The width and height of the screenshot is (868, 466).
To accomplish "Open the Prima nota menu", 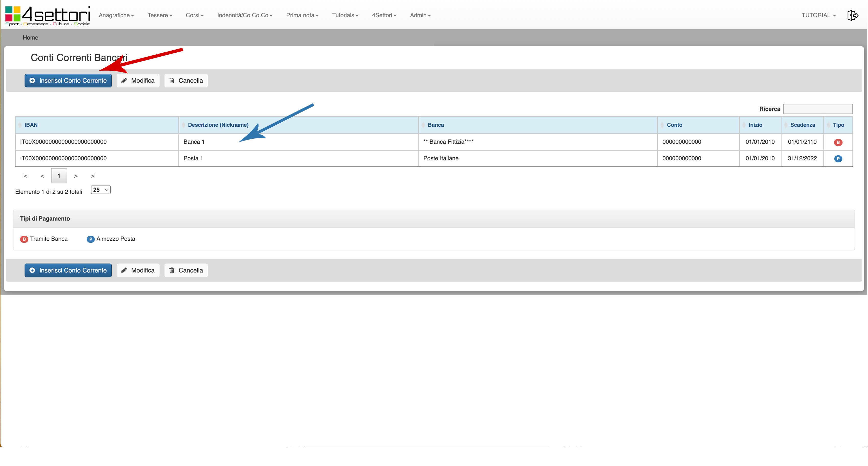I will (302, 15).
